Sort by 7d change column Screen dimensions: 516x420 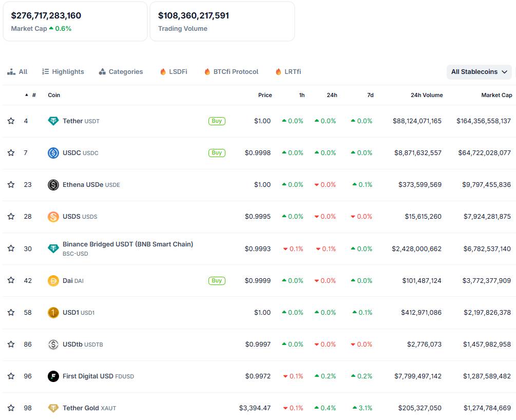[370, 95]
